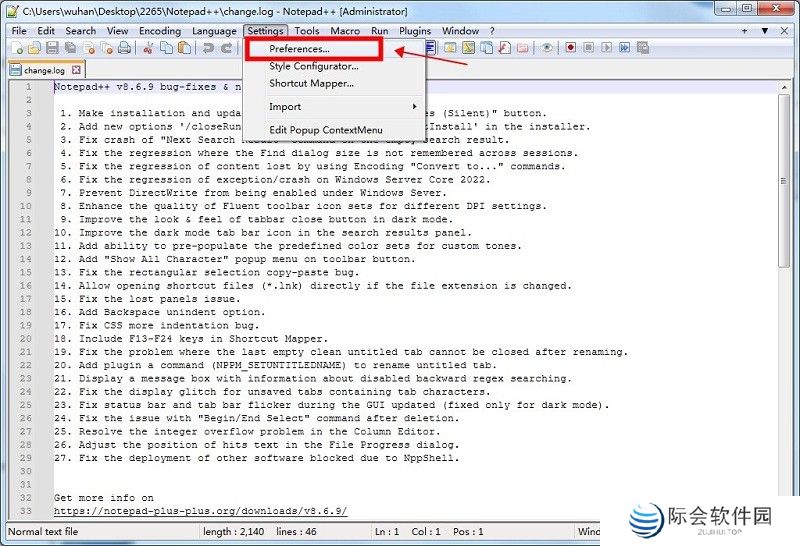Save the current file via toolbar
This screenshot has height=546, width=800.
pyautogui.click(x=52, y=48)
